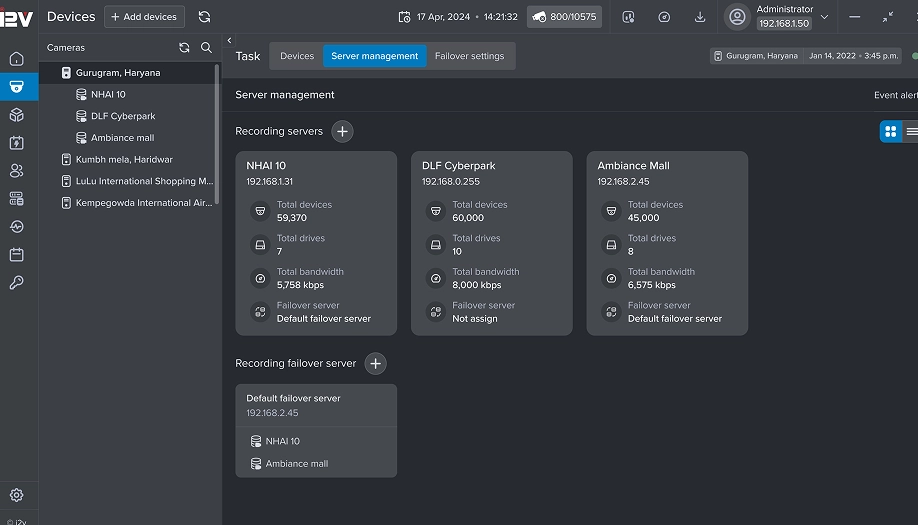918x525 pixels.
Task: Open the NHAI 10 recording server card title
Action: coord(266,166)
